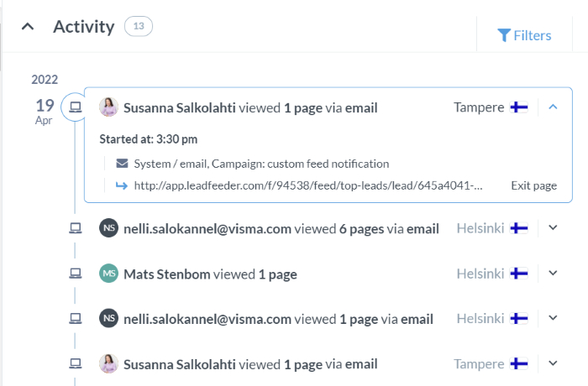
Task: Click Susanna Salkolahti's avatar in expanded card
Action: tap(108, 107)
